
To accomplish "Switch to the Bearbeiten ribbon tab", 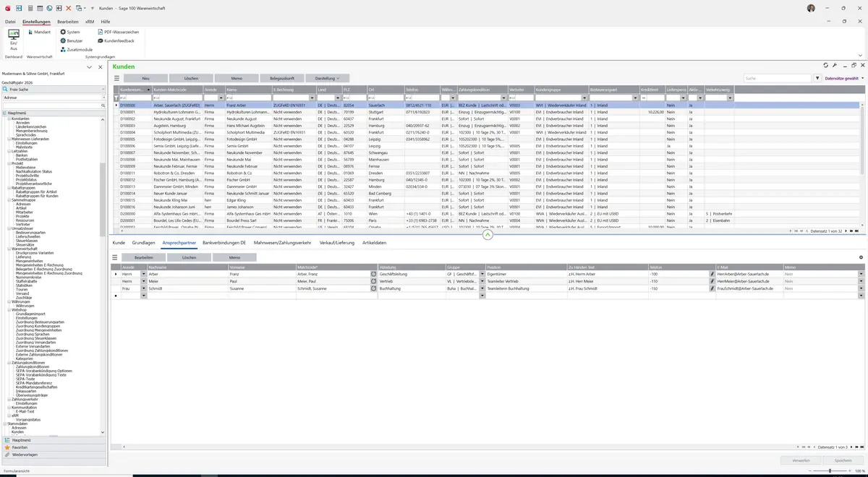I will [x=68, y=22].
